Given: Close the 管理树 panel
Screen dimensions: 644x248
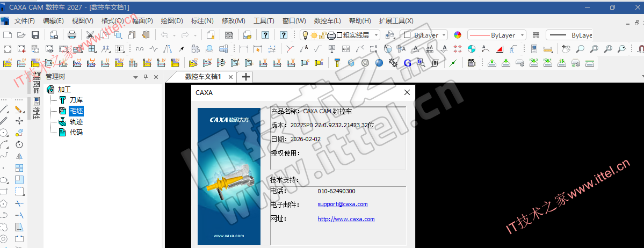Looking at the screenshot, I should tap(156, 77).
